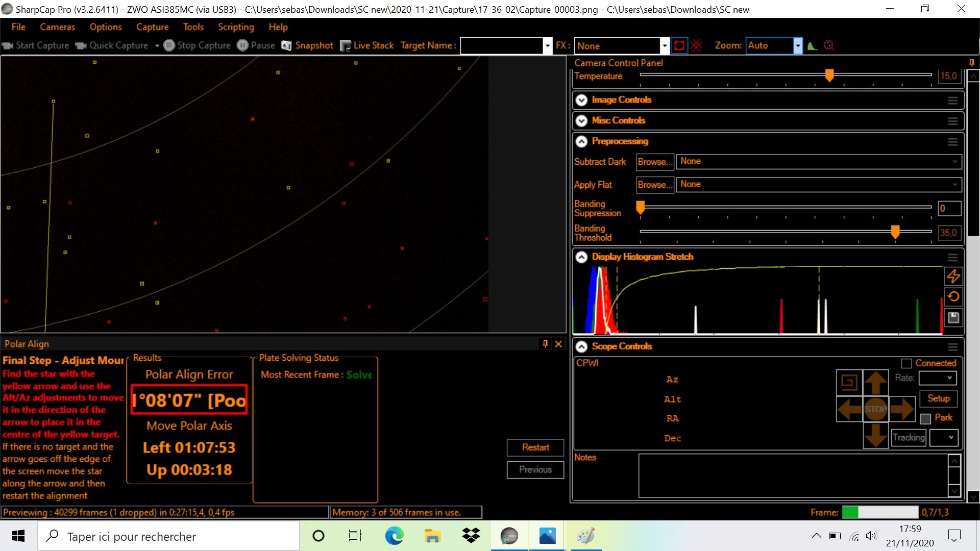
Task: Expand Misc Controls section
Action: coord(581,121)
